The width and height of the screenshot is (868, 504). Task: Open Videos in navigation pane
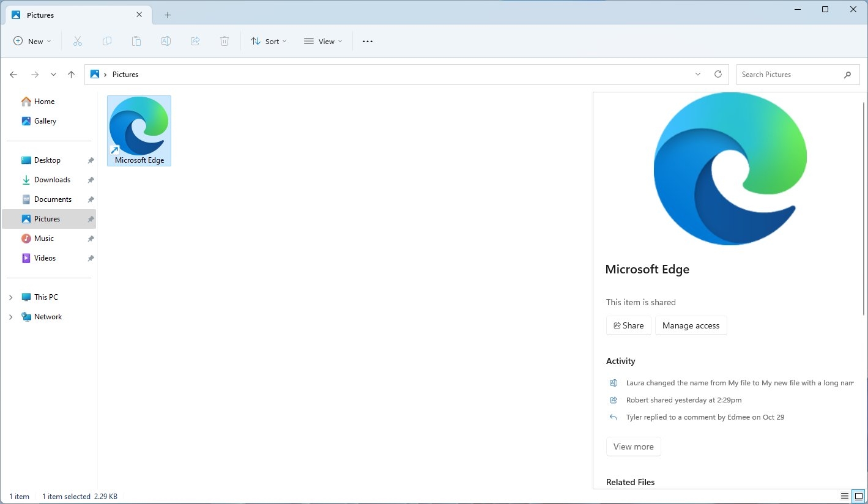(x=39, y=258)
